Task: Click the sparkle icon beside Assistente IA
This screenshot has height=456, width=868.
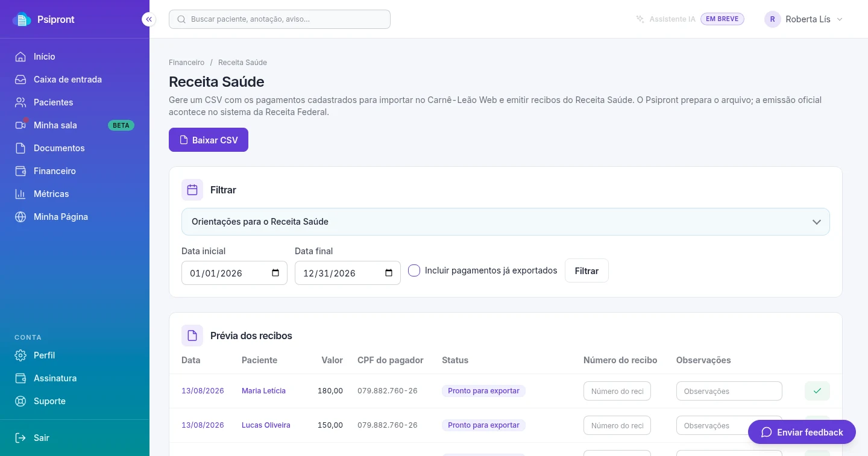Action: point(640,19)
